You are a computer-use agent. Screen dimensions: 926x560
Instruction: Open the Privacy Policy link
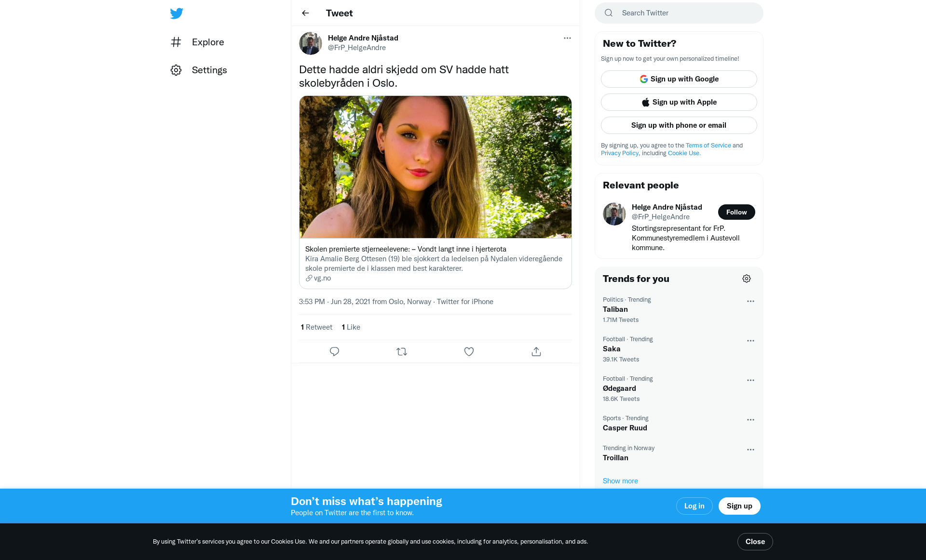point(620,153)
